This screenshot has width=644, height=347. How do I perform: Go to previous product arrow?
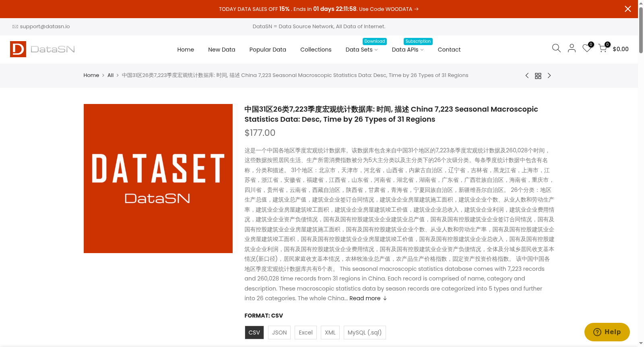pos(527,76)
